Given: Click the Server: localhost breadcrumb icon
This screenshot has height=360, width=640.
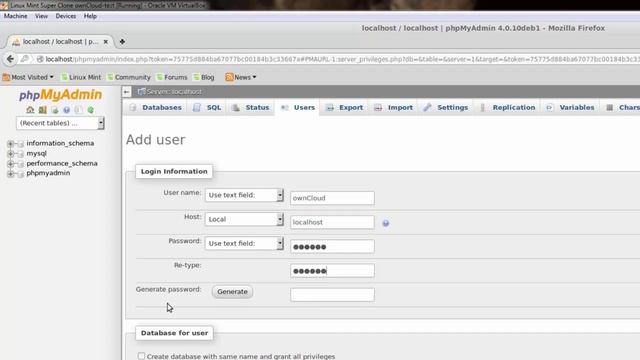Looking at the screenshot, I should [141, 91].
